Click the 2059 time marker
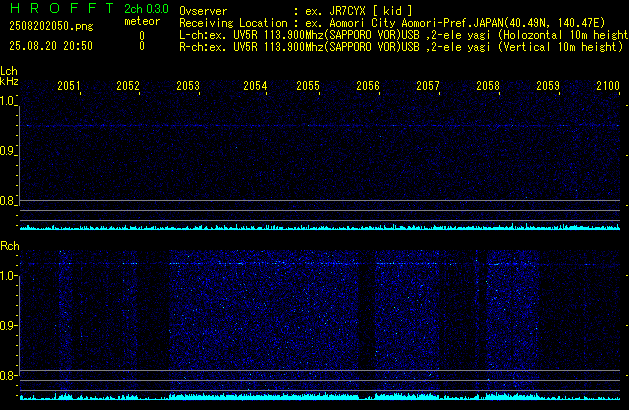The image size is (629, 410). click(x=548, y=86)
